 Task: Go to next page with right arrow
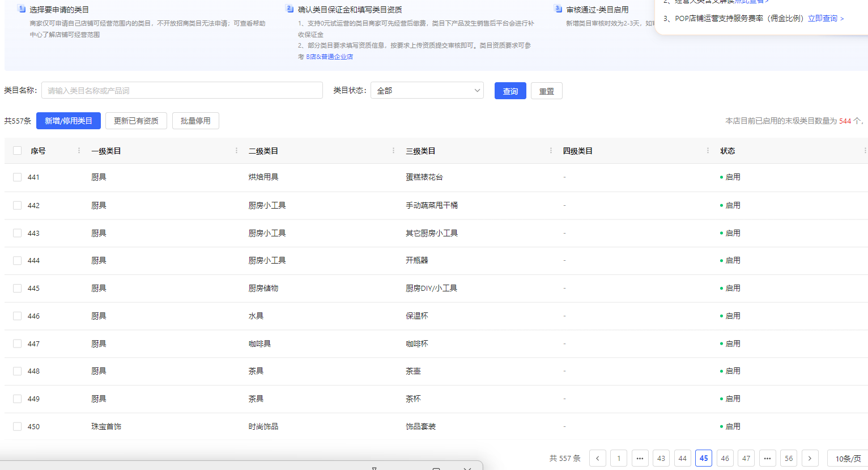pyautogui.click(x=810, y=458)
